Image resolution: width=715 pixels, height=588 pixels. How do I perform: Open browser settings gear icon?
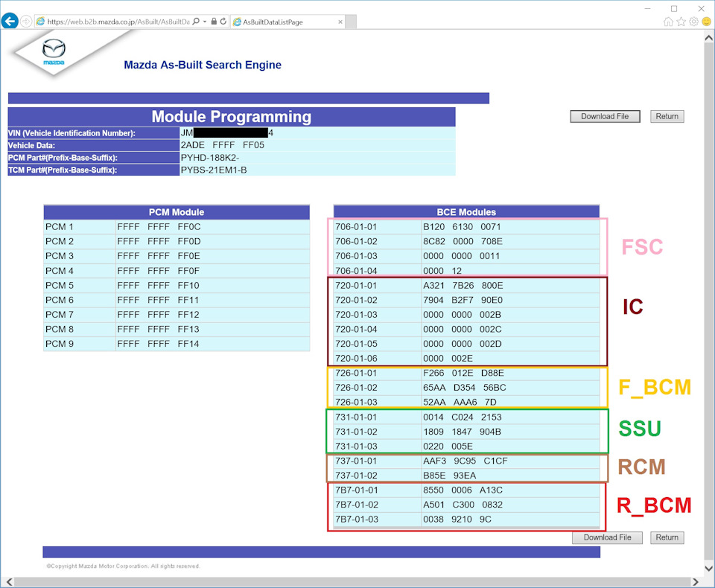click(x=693, y=22)
